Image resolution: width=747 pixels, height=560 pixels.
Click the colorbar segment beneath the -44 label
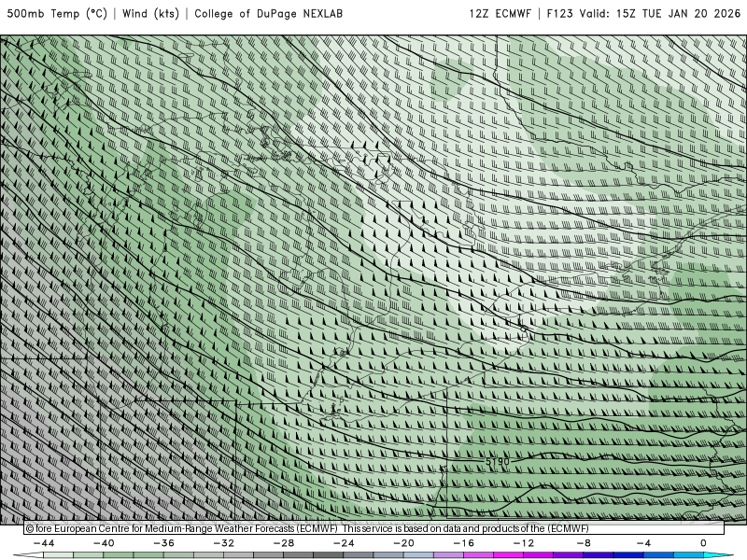pyautogui.click(x=58, y=555)
